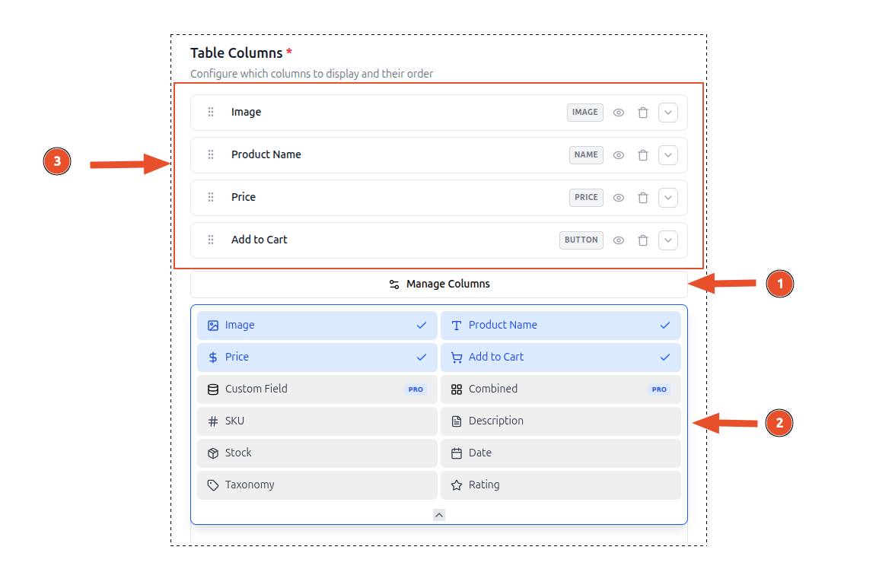Delete the Price column with trash icon
Image resolution: width=879 pixels, height=588 pixels.
(642, 197)
